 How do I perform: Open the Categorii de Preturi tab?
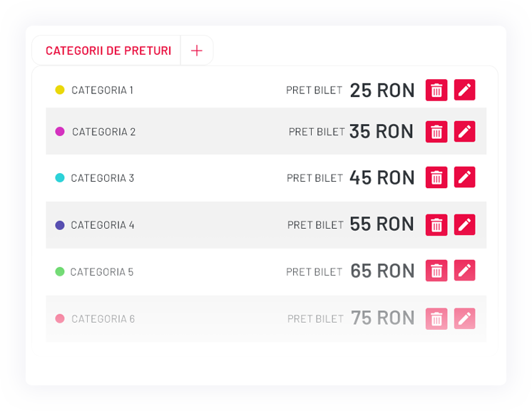[108, 51]
